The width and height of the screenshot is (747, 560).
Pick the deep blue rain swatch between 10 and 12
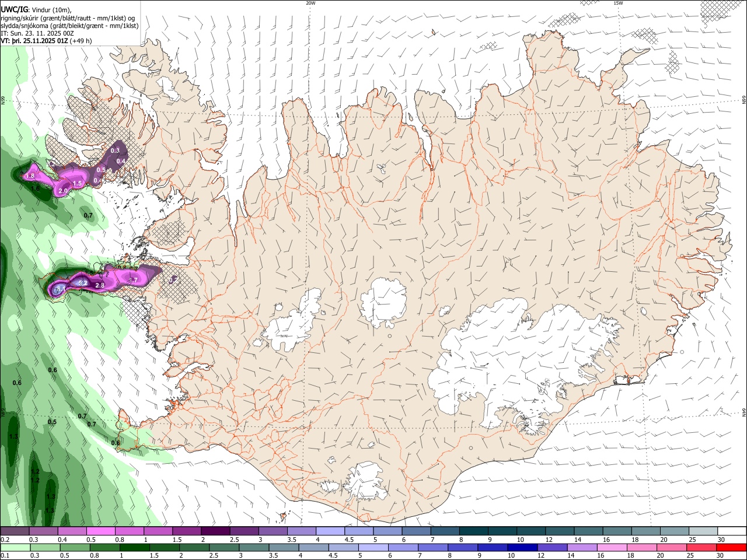pos(523,548)
